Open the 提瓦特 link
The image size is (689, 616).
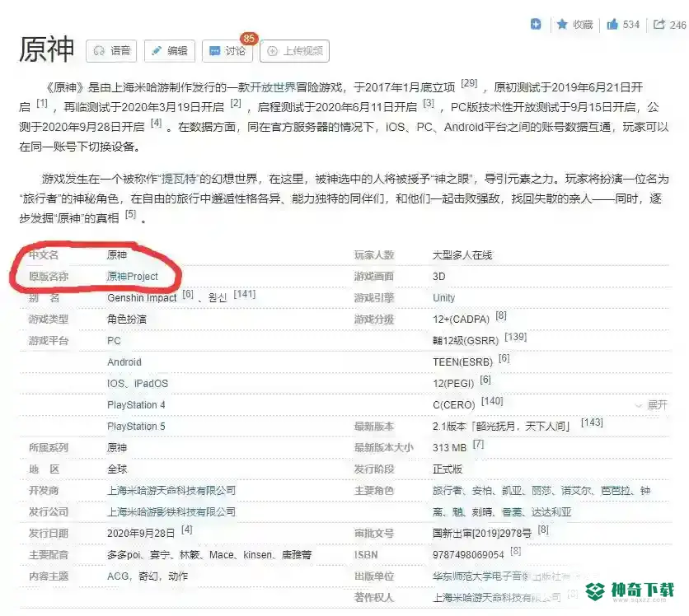click(x=179, y=179)
